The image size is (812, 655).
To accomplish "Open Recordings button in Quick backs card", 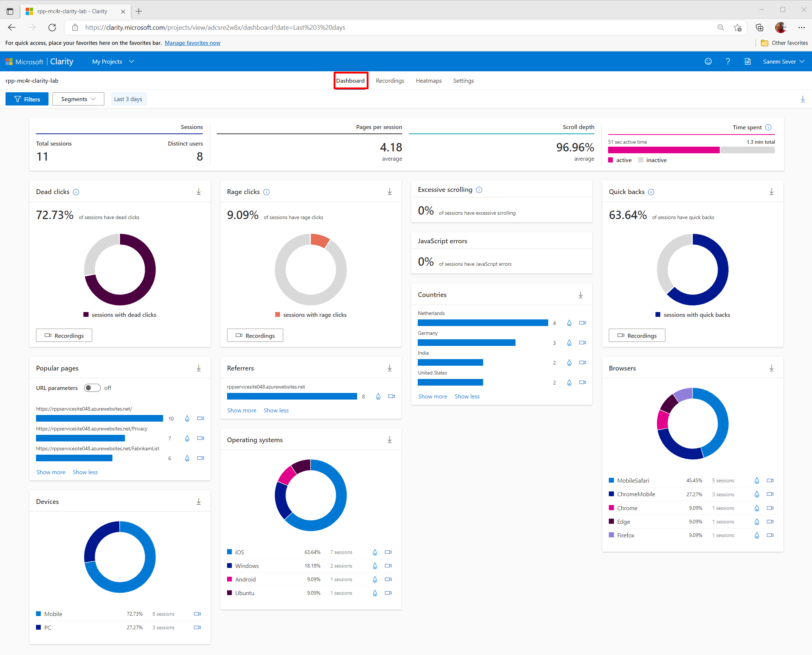I will click(x=637, y=336).
